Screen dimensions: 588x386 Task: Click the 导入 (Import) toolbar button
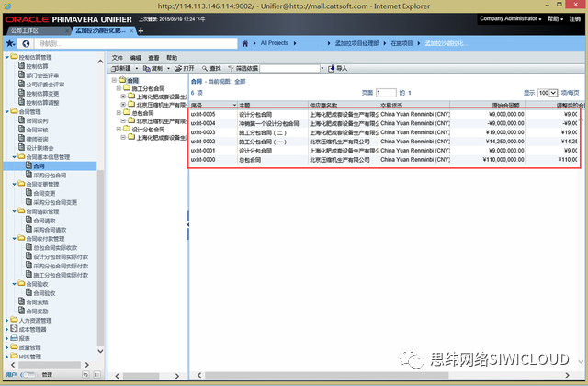338,68
